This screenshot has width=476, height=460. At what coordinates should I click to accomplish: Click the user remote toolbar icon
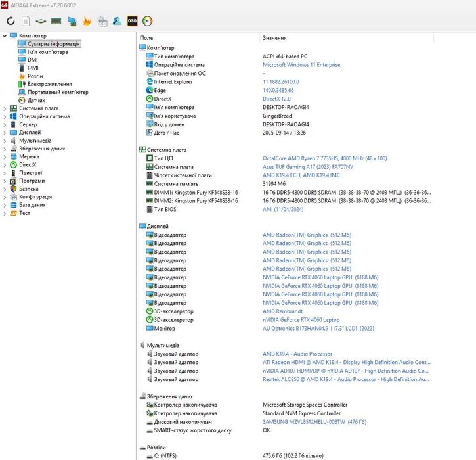[x=117, y=21]
